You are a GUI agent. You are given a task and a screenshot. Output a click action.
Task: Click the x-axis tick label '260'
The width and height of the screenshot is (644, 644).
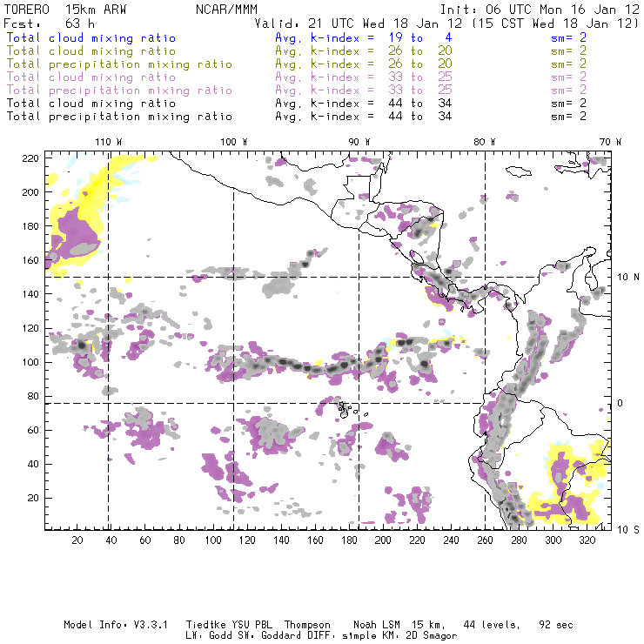(485, 540)
